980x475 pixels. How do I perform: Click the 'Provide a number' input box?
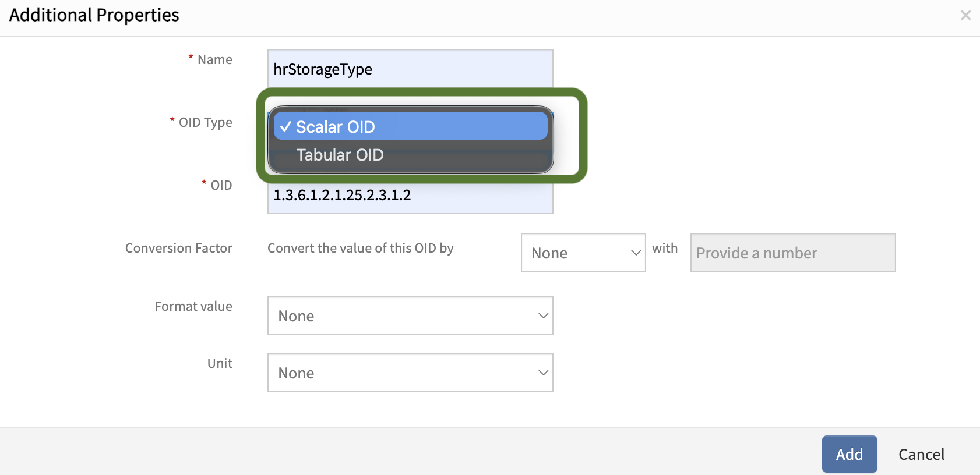[792, 253]
